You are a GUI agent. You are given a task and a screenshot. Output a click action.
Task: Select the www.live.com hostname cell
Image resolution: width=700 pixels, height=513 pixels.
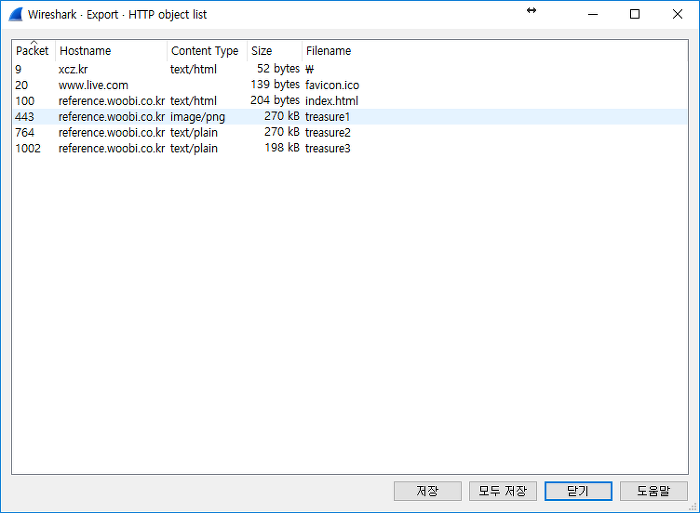click(x=93, y=85)
